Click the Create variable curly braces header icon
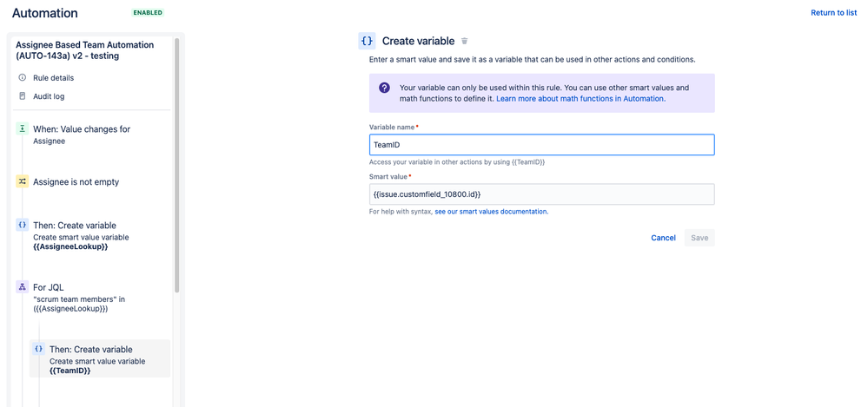868x407 pixels. click(367, 41)
